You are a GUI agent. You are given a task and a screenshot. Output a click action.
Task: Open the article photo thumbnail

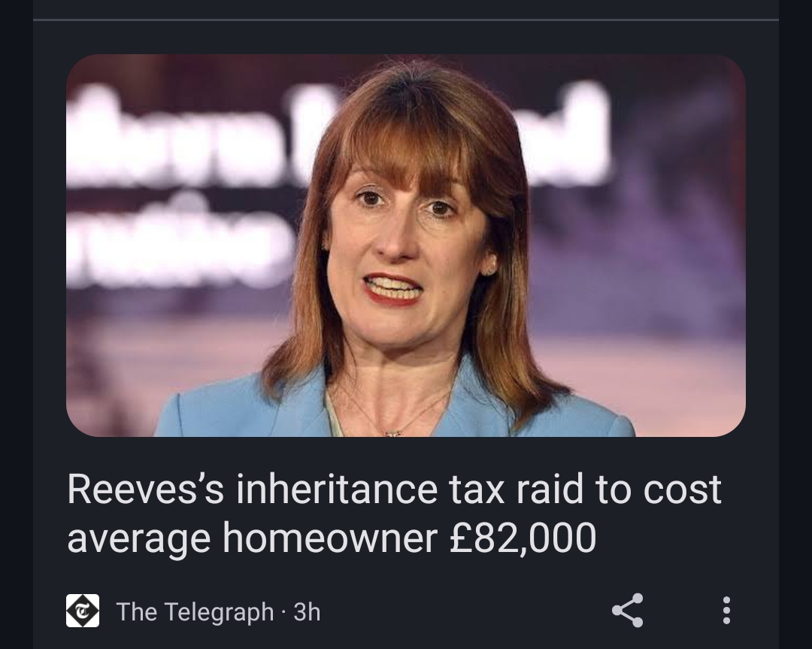pos(406,245)
